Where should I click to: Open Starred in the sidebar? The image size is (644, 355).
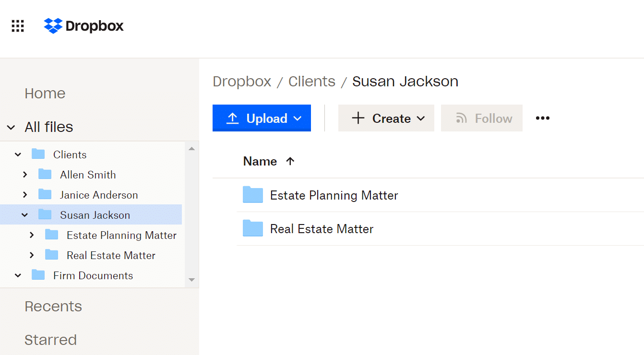(51, 340)
